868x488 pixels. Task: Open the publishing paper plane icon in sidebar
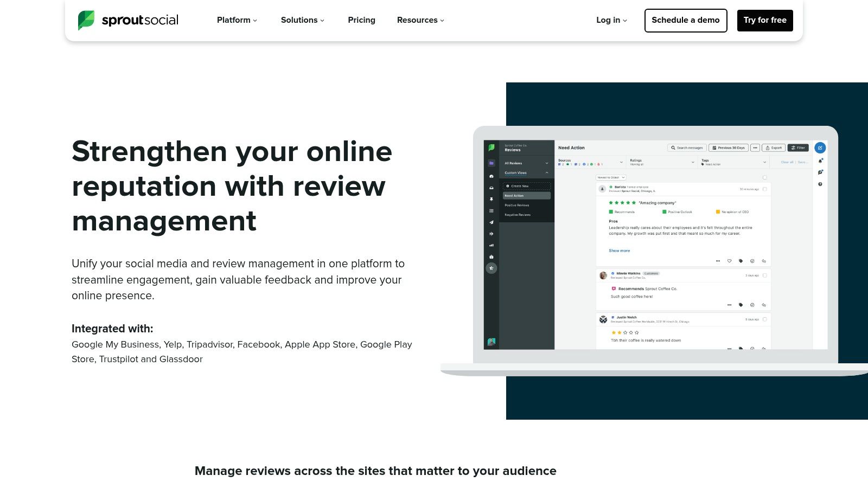click(491, 222)
